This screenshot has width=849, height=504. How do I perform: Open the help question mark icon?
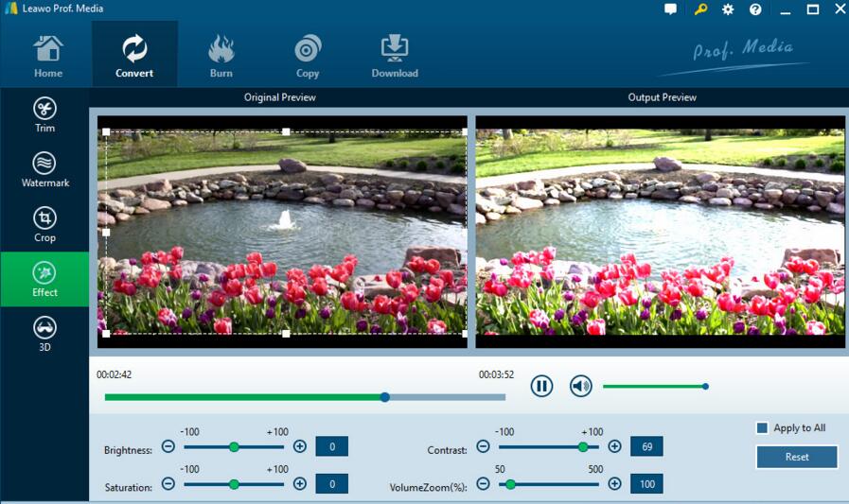(755, 9)
